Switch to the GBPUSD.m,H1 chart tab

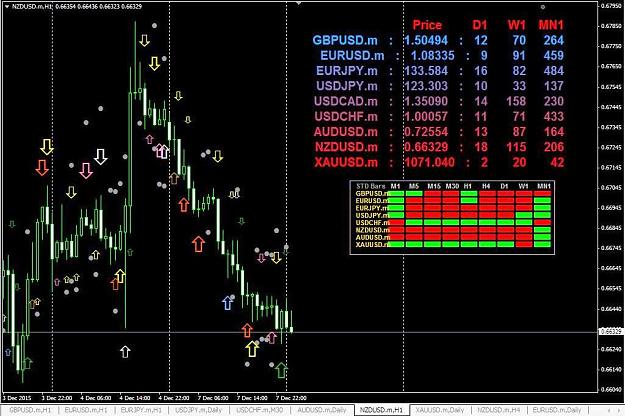coord(30,410)
